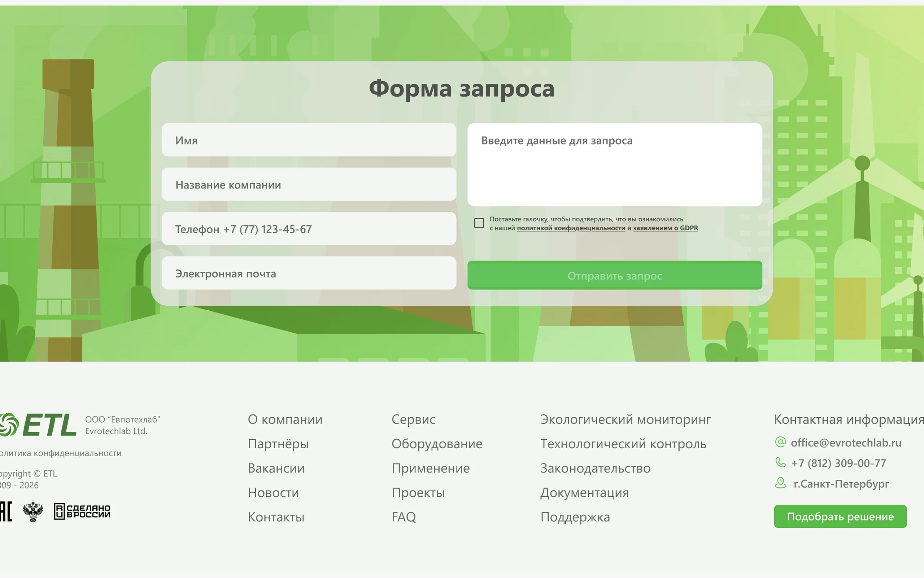Open Партнёры footer link
Image resolution: width=924 pixels, height=578 pixels.
click(x=278, y=444)
